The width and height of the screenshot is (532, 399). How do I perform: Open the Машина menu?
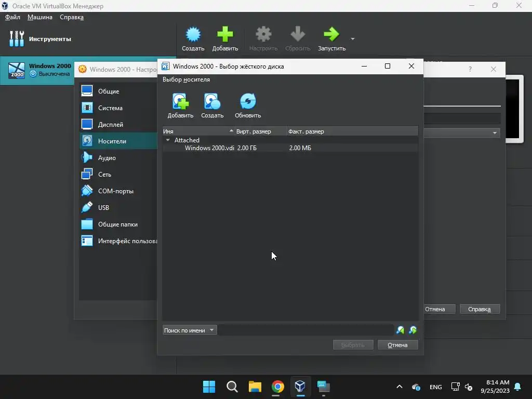click(x=39, y=17)
